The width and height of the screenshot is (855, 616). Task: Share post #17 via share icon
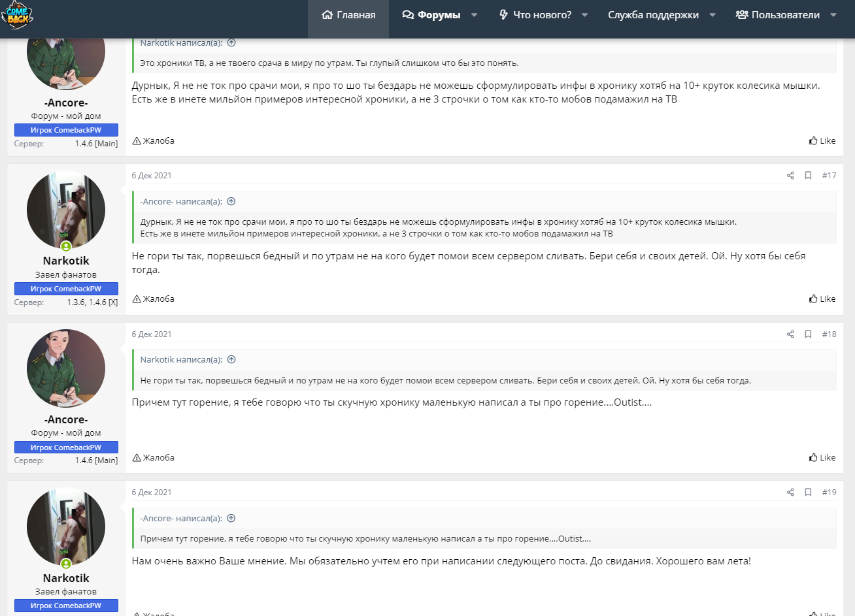(x=790, y=176)
